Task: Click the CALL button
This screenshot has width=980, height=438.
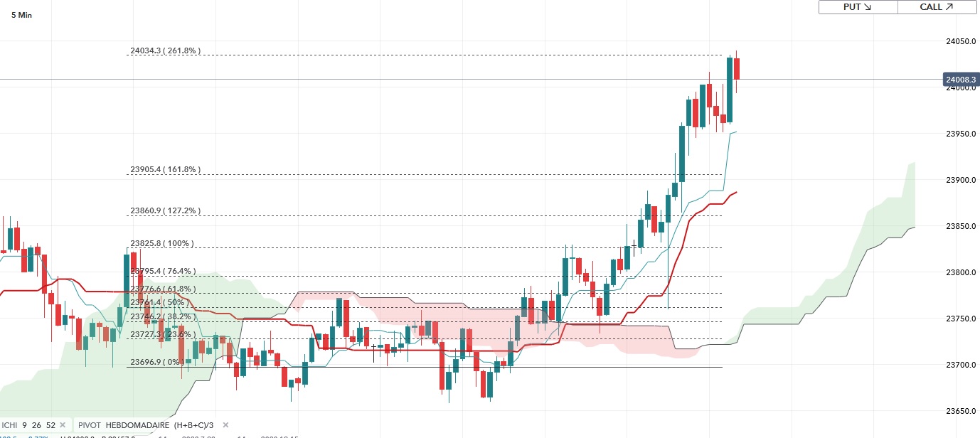Action: pos(936,7)
